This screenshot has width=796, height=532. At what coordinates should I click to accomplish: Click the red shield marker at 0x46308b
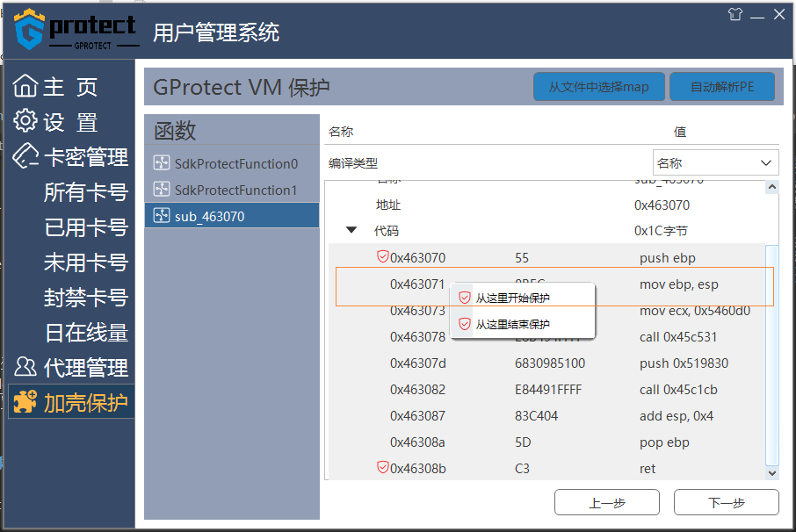[383, 467]
